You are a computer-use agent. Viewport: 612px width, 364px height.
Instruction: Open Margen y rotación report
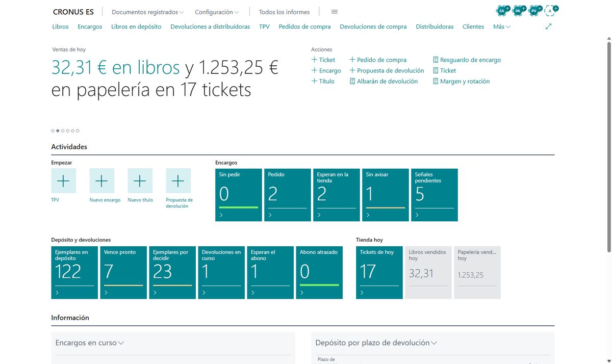[461, 81]
